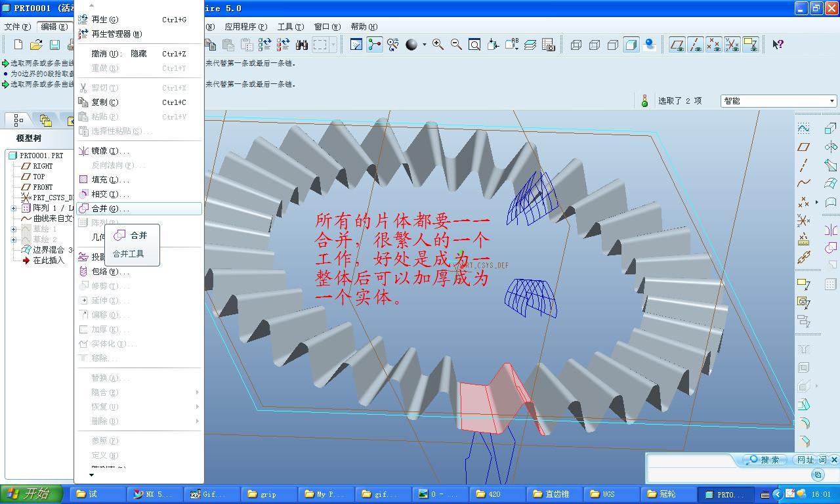Click the Refit to screen icon

tap(474, 45)
